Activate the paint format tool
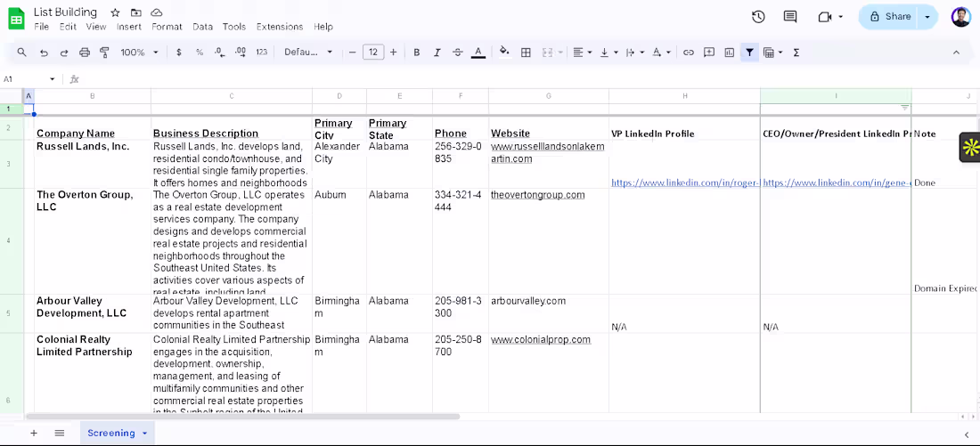Viewport: 980px width, 446px height. (x=104, y=53)
